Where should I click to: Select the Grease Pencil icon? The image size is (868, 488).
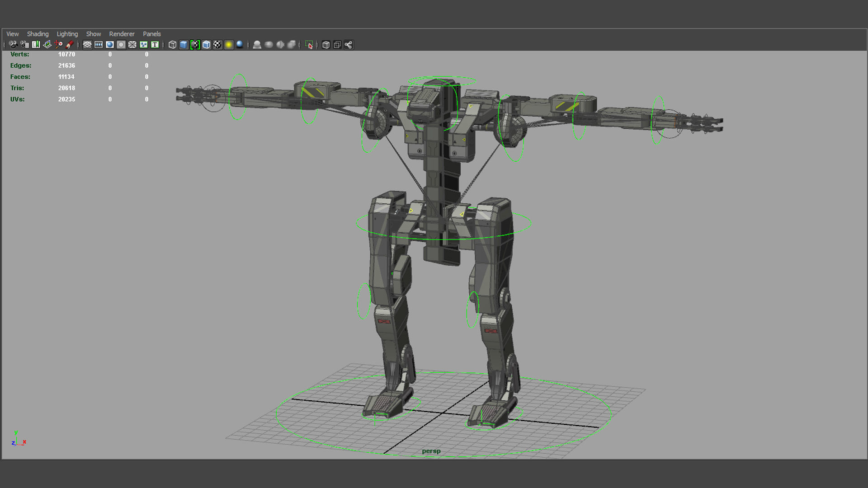(70, 45)
